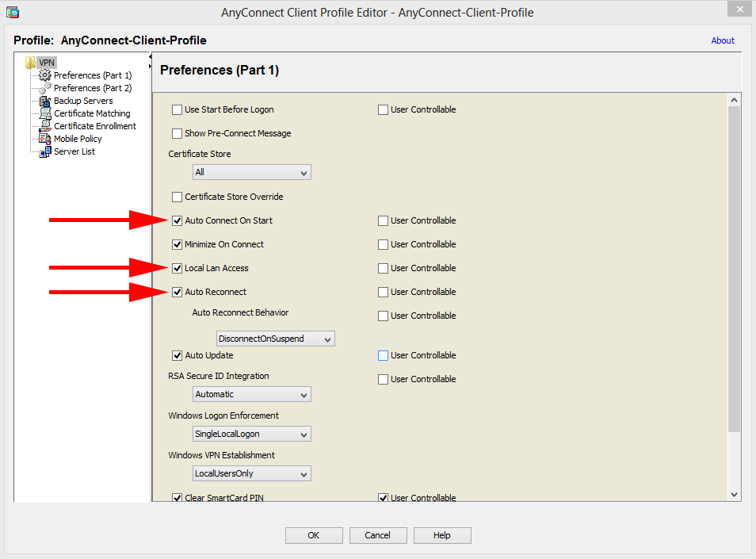Uncheck Minimize On Connect
Viewport: 756px width, 559px height.
[x=177, y=244]
